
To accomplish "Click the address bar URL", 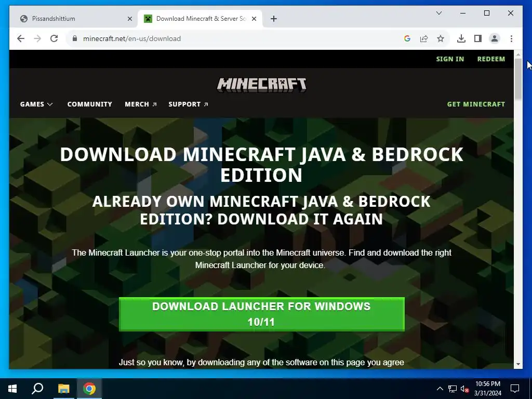I will 132,38.
